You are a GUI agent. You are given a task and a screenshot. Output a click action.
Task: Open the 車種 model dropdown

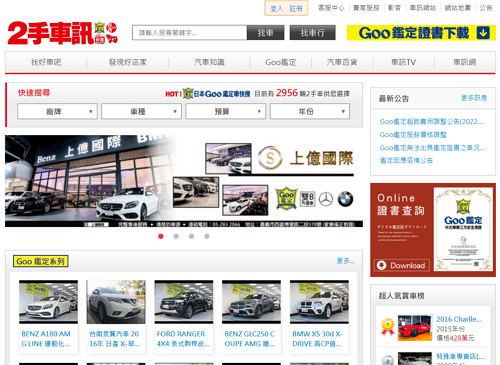click(x=141, y=111)
